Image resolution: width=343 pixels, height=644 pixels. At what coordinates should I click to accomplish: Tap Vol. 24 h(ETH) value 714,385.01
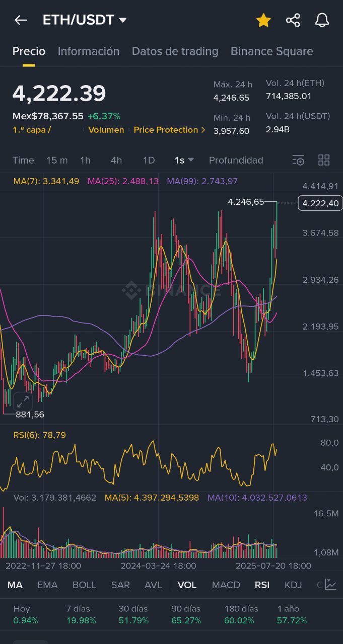(289, 96)
